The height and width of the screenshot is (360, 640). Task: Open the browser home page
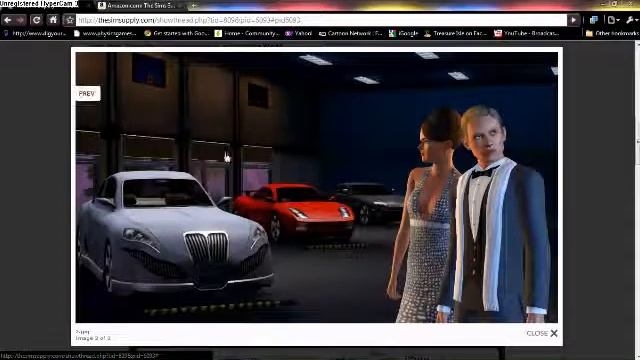pyautogui.click(x=53, y=20)
